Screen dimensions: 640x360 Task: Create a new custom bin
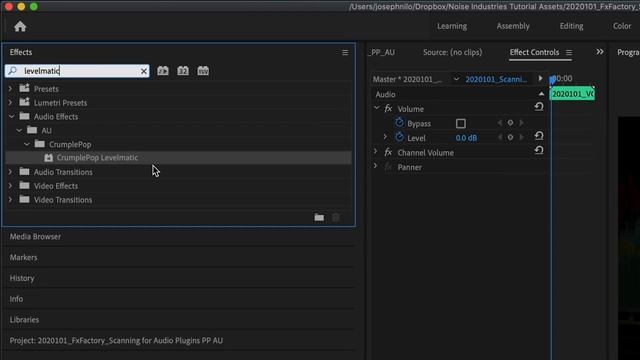point(319,218)
